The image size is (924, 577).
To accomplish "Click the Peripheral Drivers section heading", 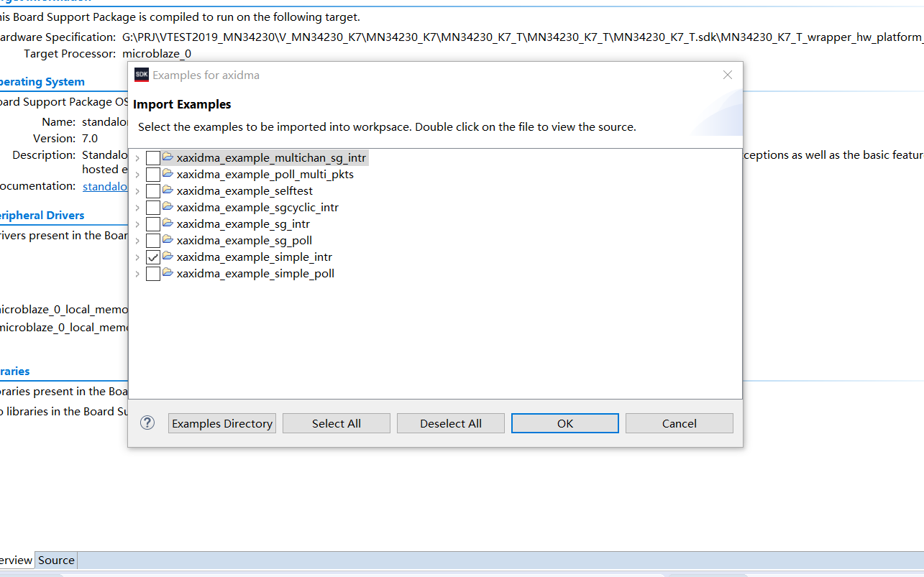I will pyautogui.click(x=42, y=216).
